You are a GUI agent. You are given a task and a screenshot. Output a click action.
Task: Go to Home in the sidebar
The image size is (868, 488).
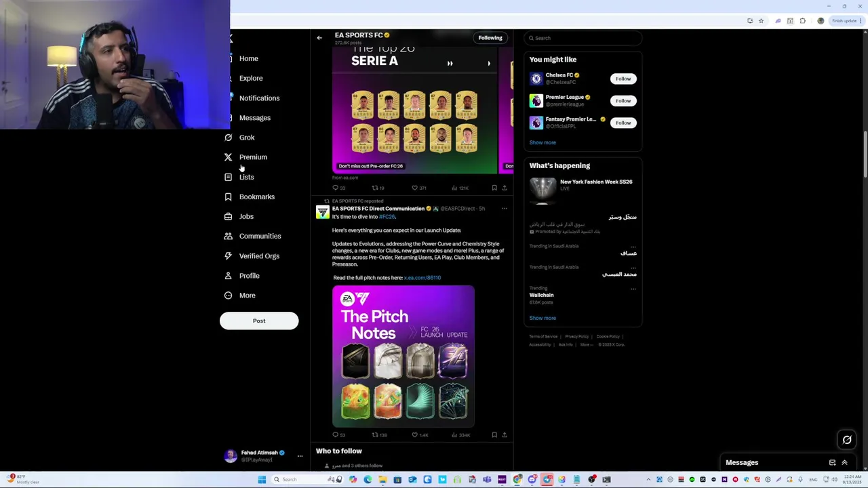pos(242,58)
